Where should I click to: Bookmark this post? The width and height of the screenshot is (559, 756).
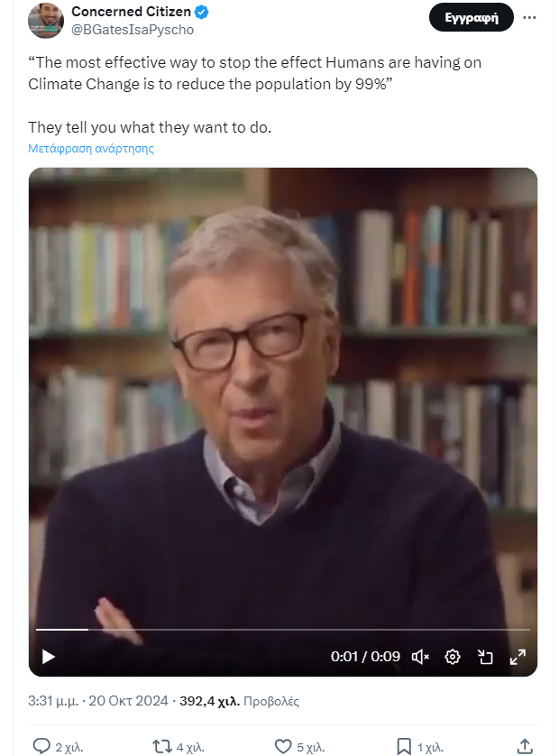(x=404, y=746)
